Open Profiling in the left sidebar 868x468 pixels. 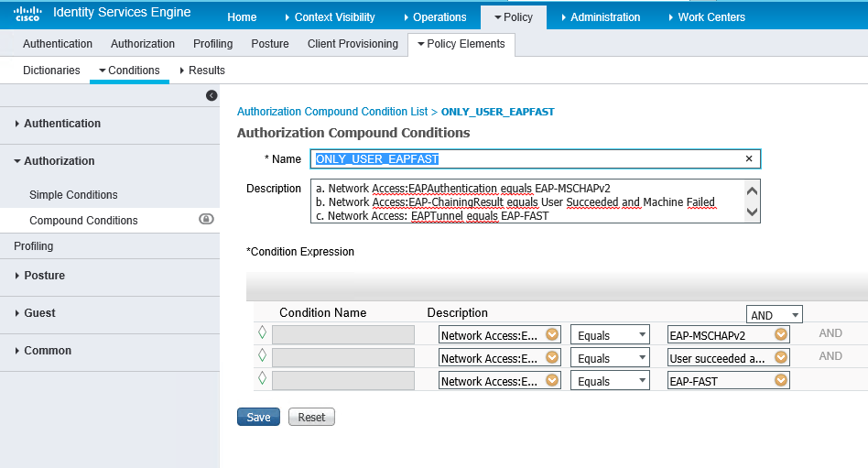33,246
